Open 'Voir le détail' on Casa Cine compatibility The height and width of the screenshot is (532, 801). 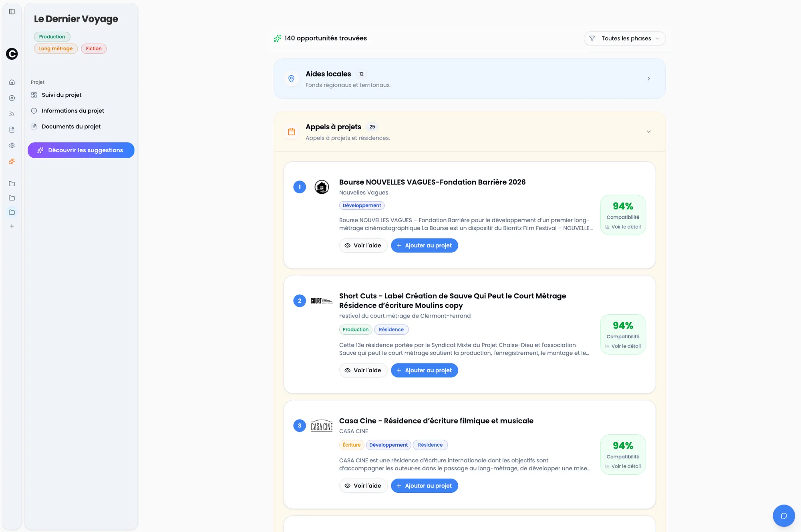point(623,466)
